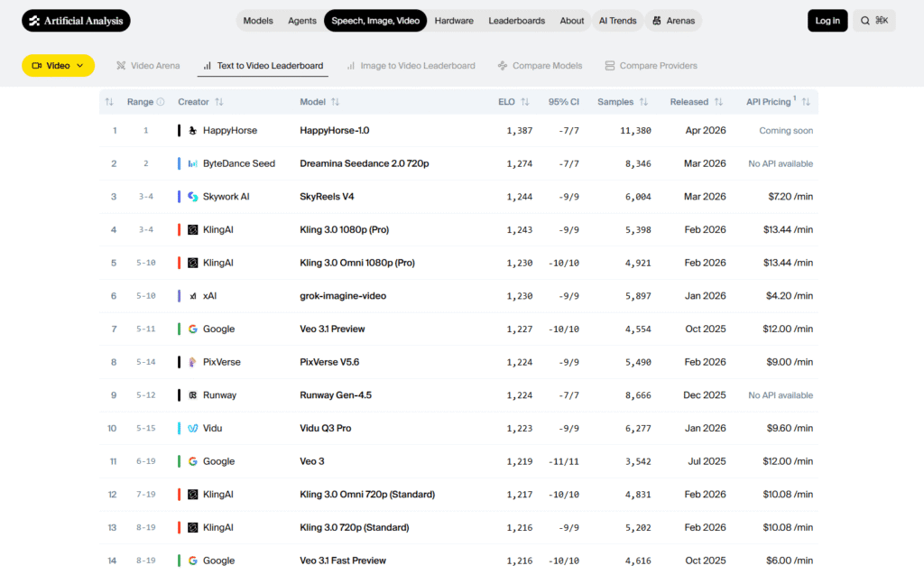Viewport: 924px width, 575px height.
Task: Click the info icon on the Range column
Action: pos(159,101)
